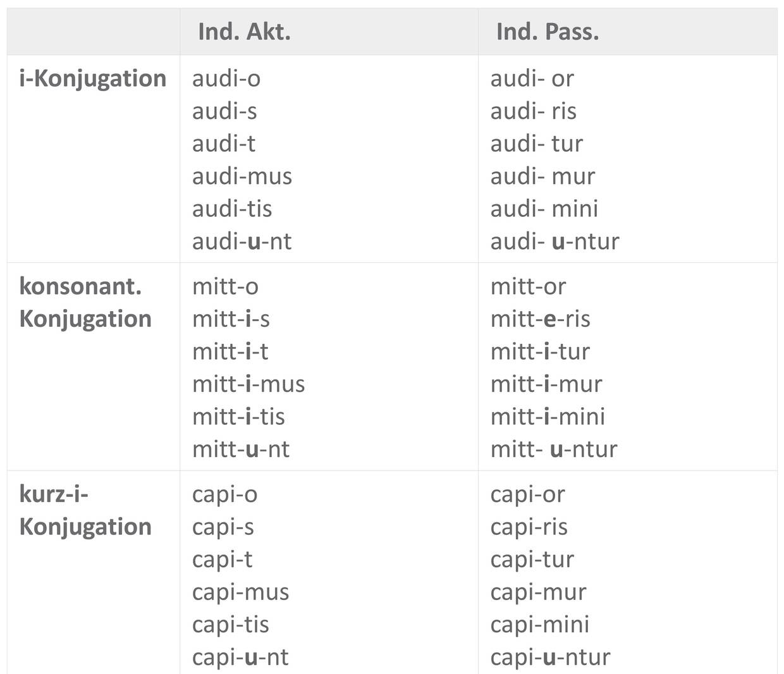Click the word 'mitt- u-ntur'
Viewport: 784px width, 674px height.
[x=553, y=450]
